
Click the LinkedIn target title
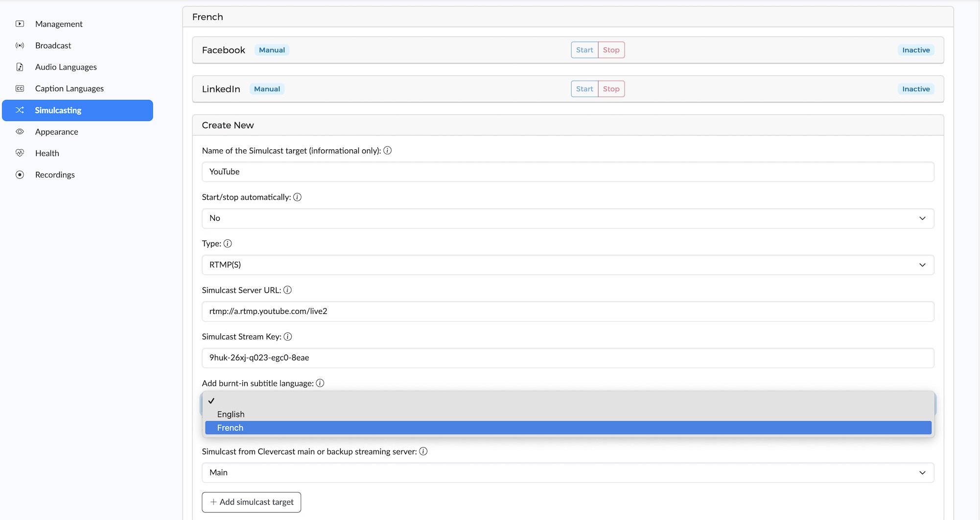click(221, 89)
